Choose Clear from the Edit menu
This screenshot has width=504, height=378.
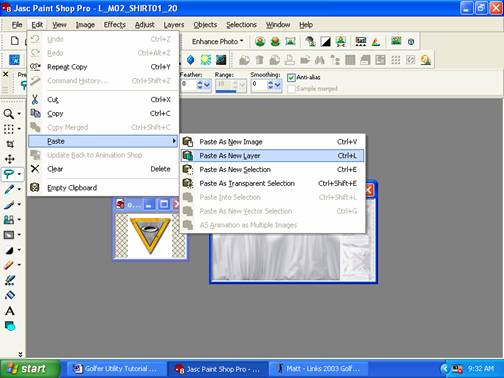coord(103,169)
